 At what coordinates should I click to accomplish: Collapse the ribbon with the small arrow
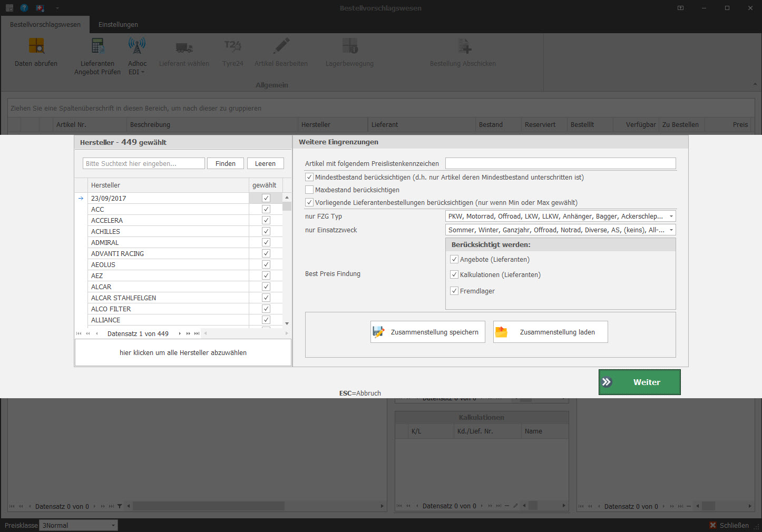[x=755, y=84]
